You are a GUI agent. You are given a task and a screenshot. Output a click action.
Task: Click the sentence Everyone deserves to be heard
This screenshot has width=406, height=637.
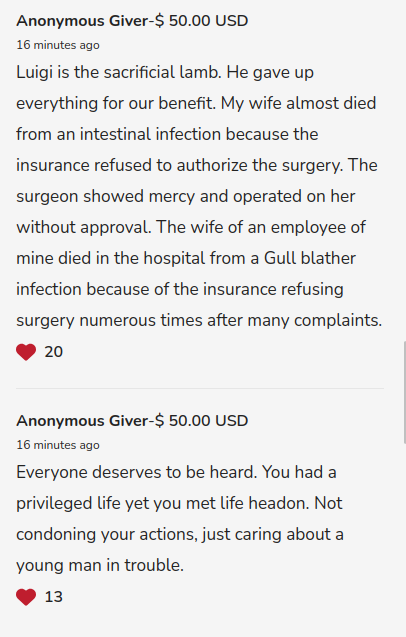tap(137, 472)
